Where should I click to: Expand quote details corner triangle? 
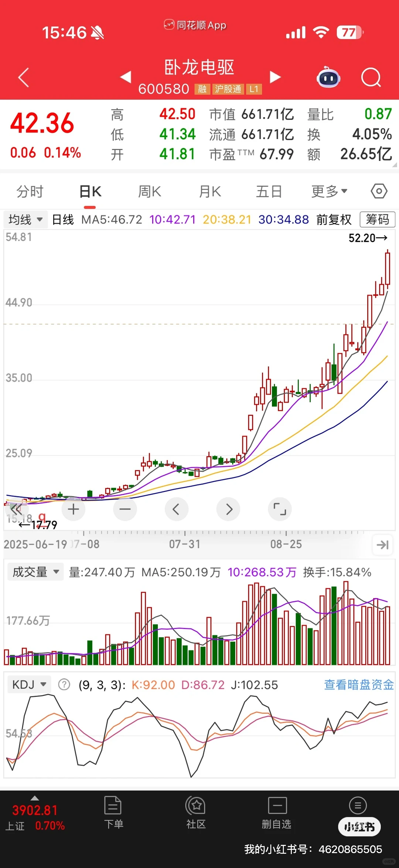[394, 165]
